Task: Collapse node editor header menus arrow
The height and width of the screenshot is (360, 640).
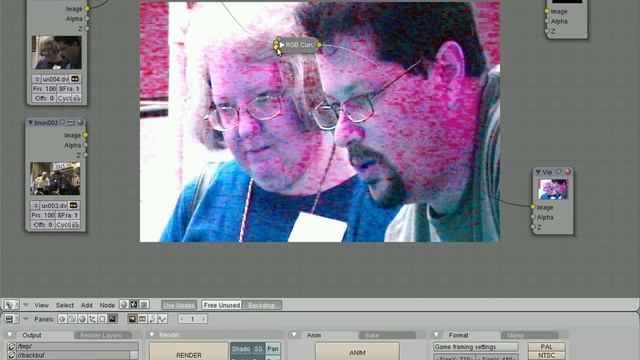Action: (x=26, y=305)
